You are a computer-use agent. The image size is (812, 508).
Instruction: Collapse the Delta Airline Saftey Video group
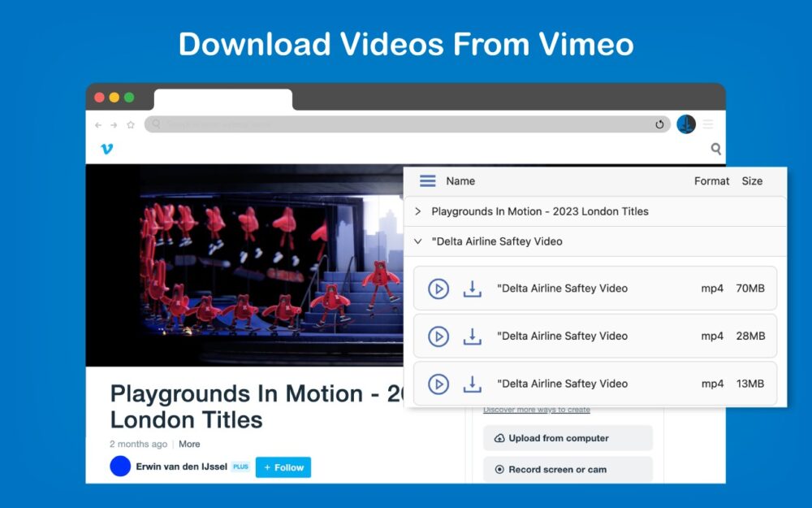pos(418,241)
